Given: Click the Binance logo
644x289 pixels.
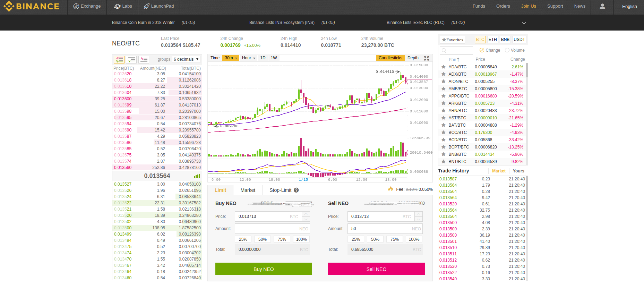Looking at the screenshot, I should (x=31, y=6).
